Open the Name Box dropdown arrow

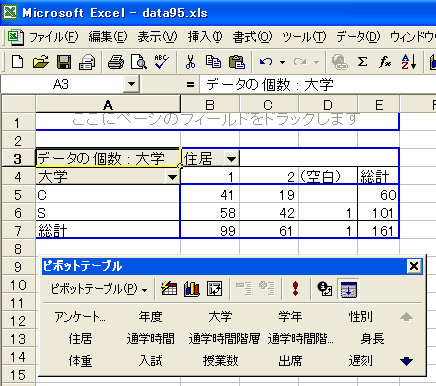pyautogui.click(x=131, y=84)
